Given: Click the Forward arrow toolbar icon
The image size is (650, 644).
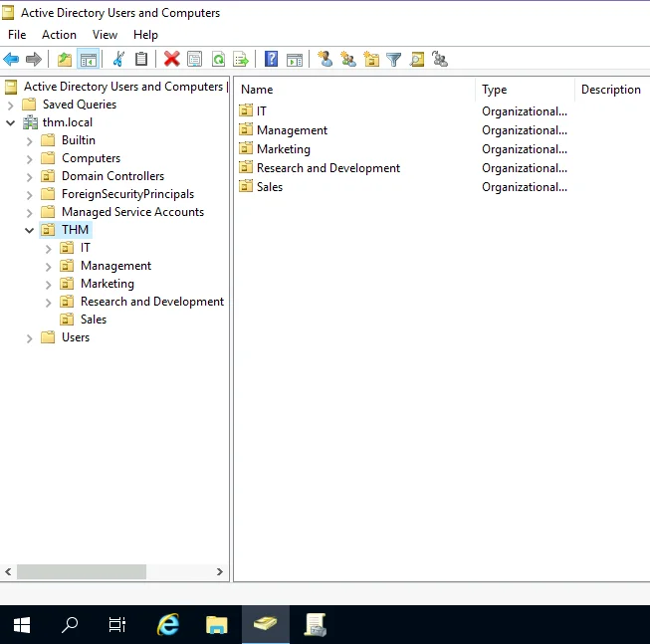Looking at the screenshot, I should click(34, 60).
